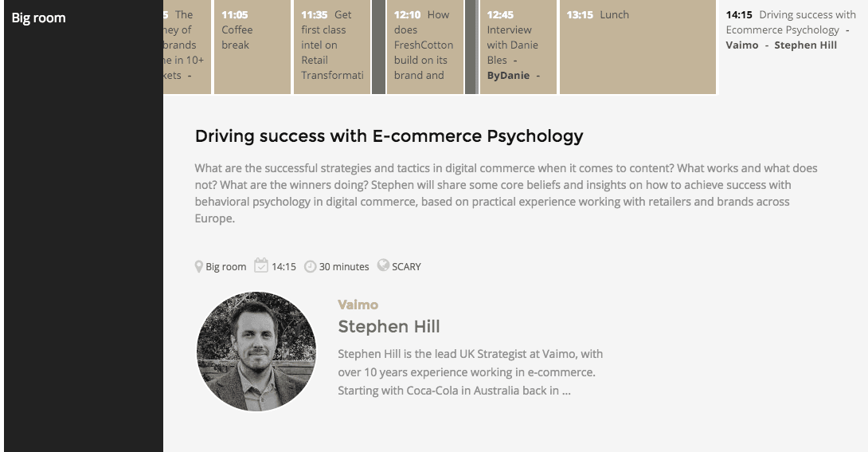The width and height of the screenshot is (868, 452).
Task: Select the 11:05 Coffee break session
Action: (x=246, y=46)
